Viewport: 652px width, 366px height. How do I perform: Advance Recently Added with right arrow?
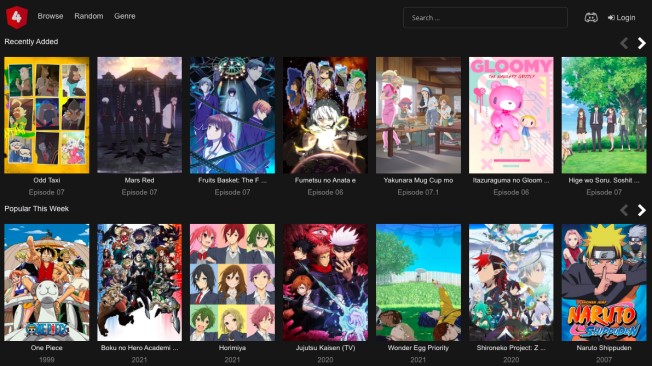(x=642, y=43)
